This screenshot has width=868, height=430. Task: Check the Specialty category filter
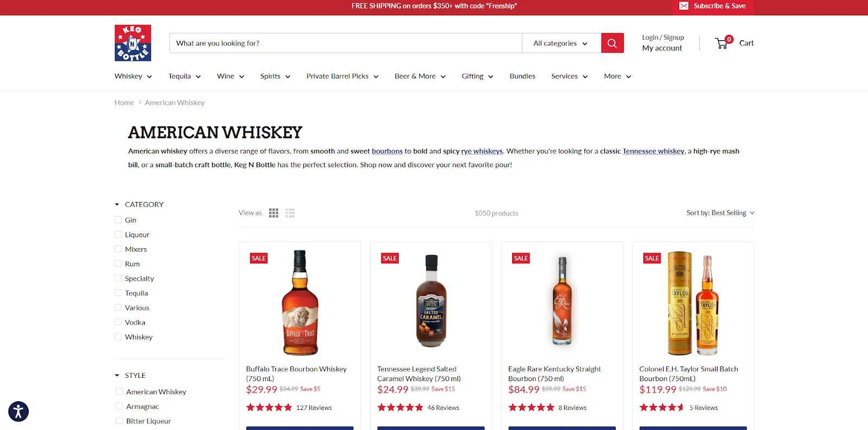[118, 279]
